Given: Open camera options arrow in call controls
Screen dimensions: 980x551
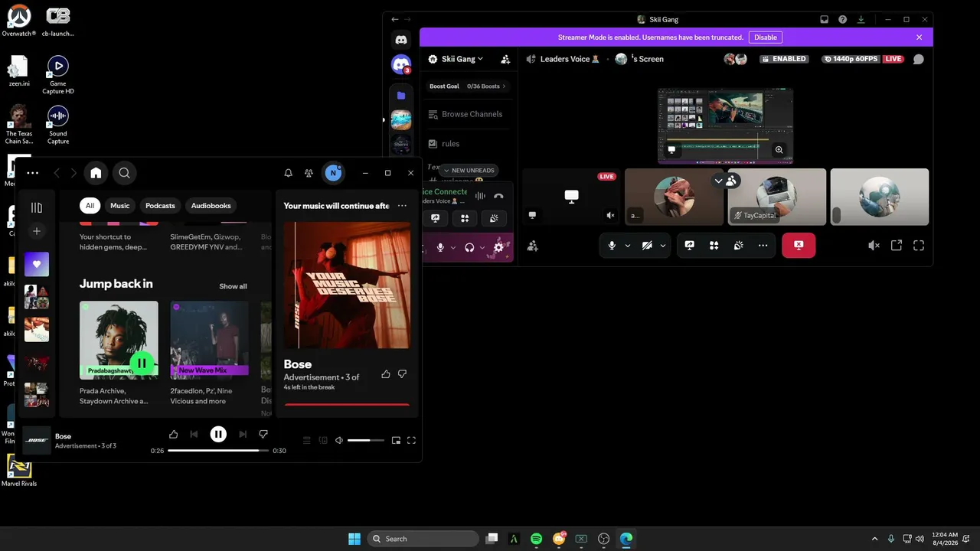Looking at the screenshot, I should click(x=663, y=246).
